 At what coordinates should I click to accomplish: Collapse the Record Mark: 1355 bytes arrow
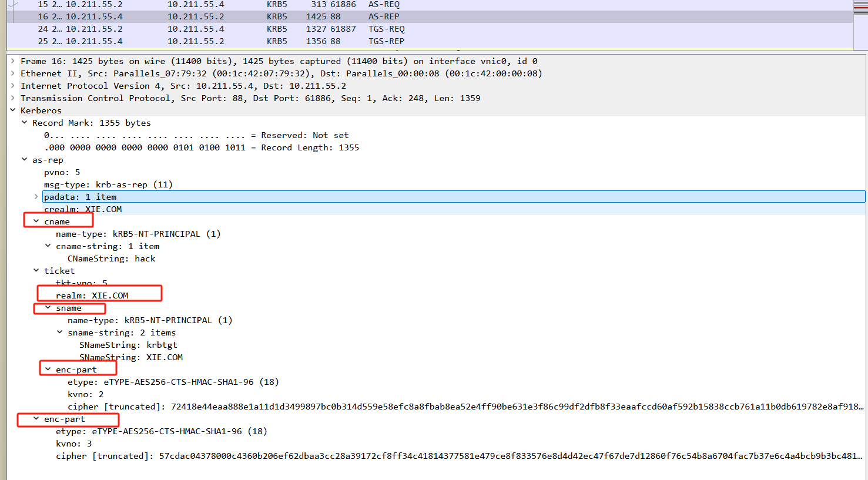[x=24, y=123]
